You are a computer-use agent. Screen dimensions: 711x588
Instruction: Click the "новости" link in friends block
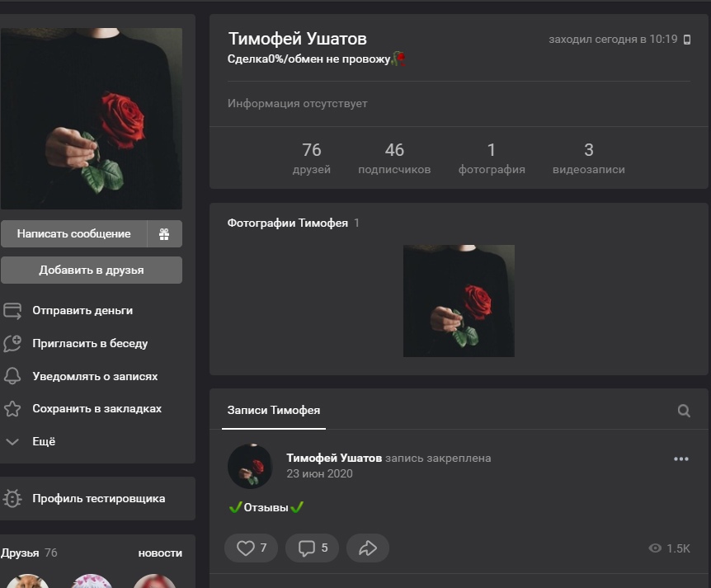point(160,553)
